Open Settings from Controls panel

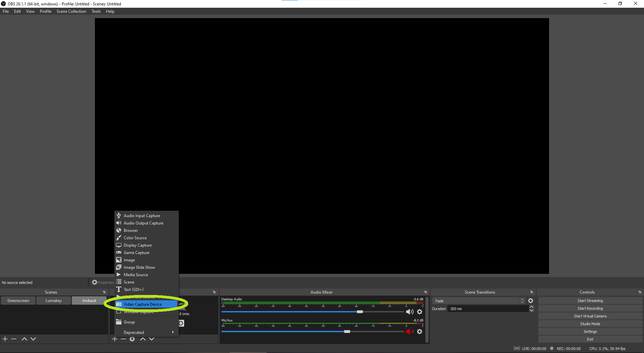(x=590, y=332)
